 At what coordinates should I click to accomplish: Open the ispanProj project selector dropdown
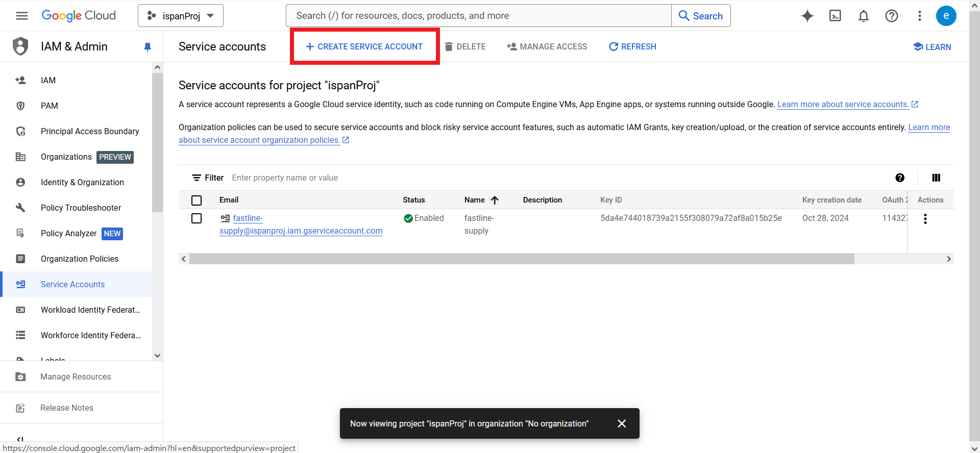click(x=181, y=16)
